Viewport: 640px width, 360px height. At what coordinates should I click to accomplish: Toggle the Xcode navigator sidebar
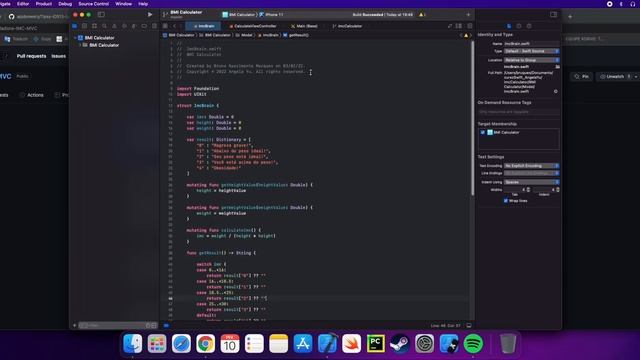pos(101,14)
